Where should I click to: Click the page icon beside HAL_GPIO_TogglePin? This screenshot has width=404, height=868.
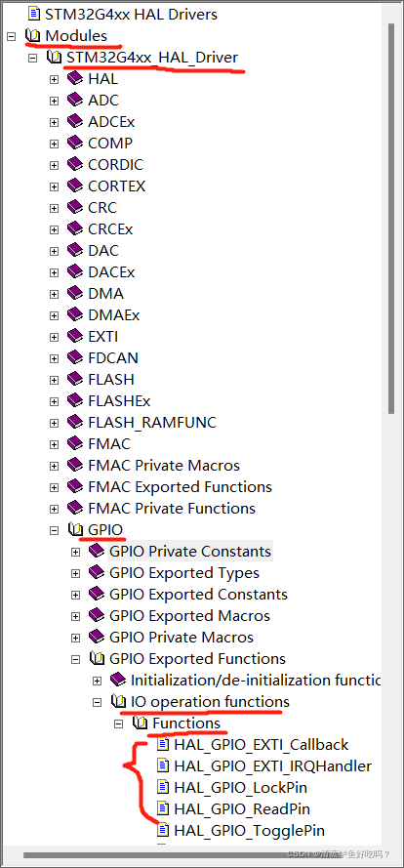(163, 830)
